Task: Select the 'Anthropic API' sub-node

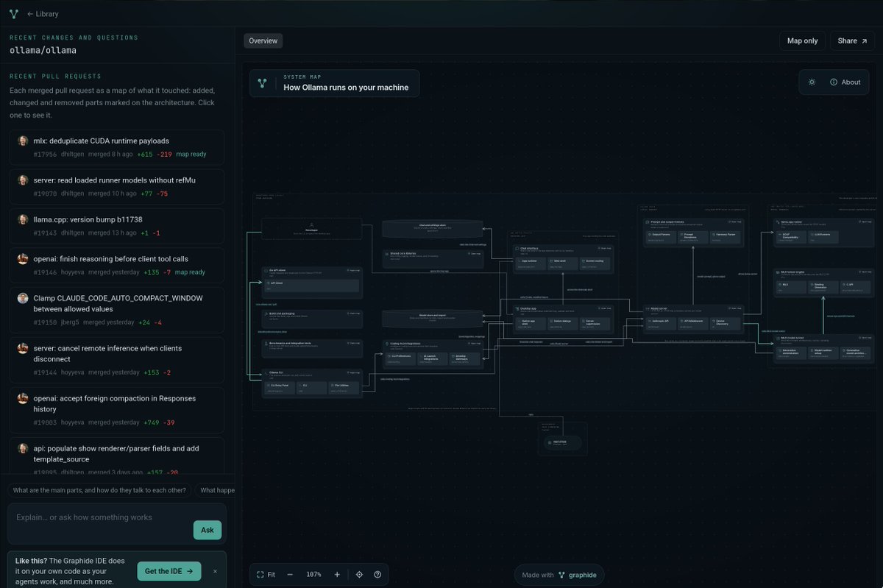Action: [x=661, y=324]
